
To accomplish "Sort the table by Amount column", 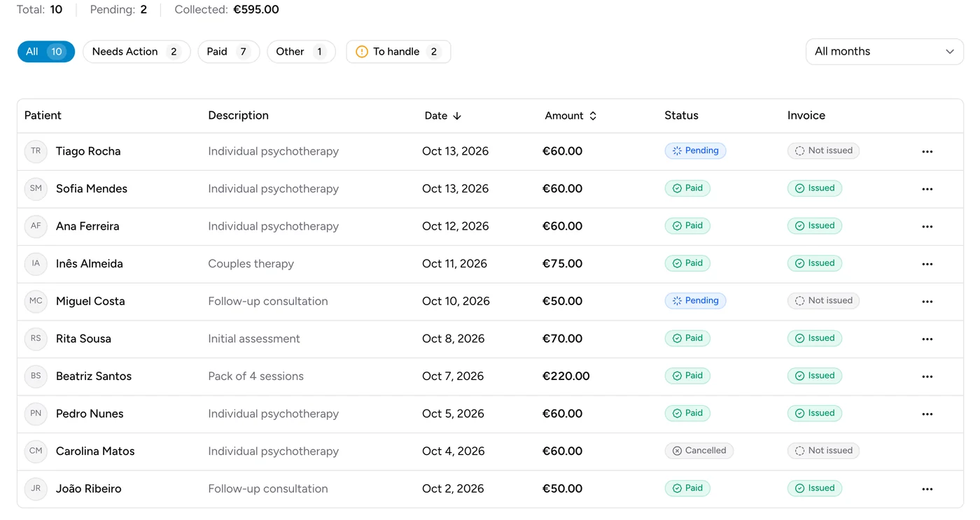I will (x=570, y=115).
